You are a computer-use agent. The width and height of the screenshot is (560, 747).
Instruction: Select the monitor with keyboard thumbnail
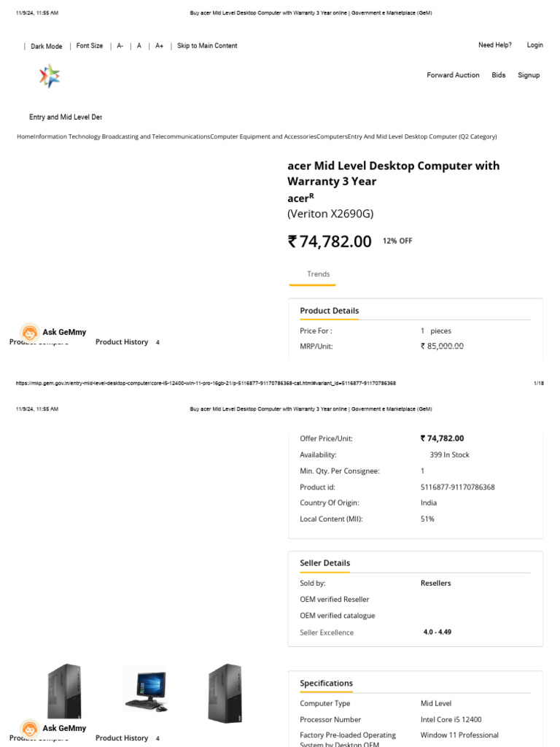145,689
